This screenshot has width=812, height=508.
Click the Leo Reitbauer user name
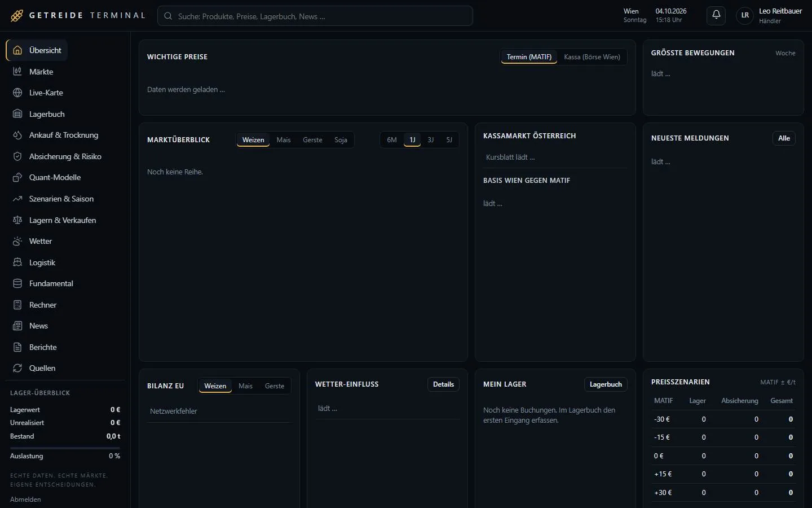click(x=780, y=11)
